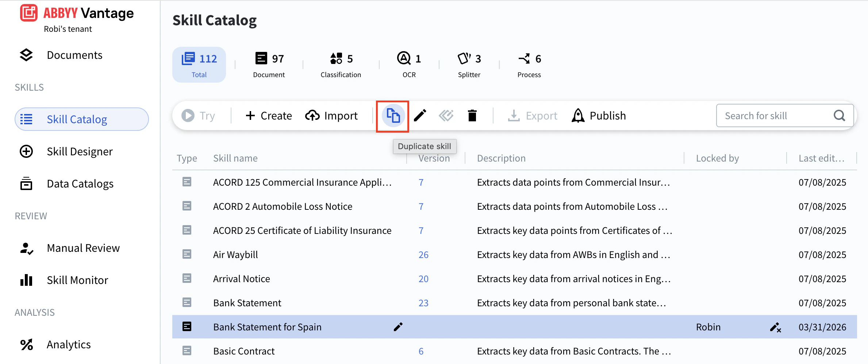
Task: Click document type icon of Bank Statement for Spain
Action: click(187, 326)
